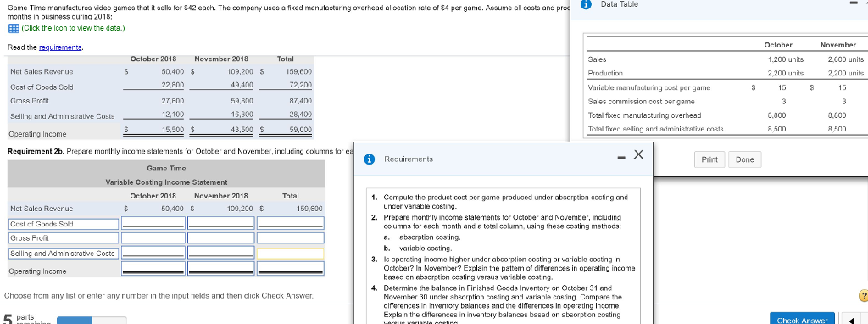The width and height of the screenshot is (868, 324).
Task: Click 'b. variable costing' in Requirements
Action: point(418,249)
